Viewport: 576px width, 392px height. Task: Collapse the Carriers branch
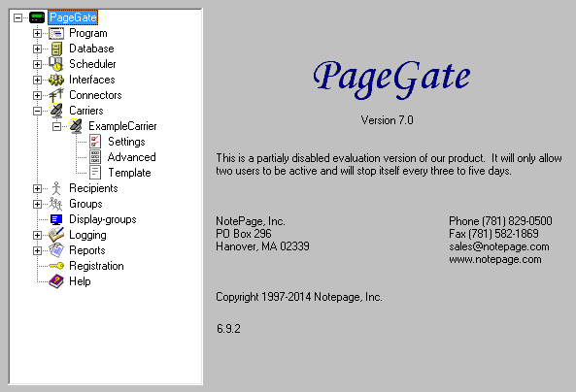(x=37, y=111)
